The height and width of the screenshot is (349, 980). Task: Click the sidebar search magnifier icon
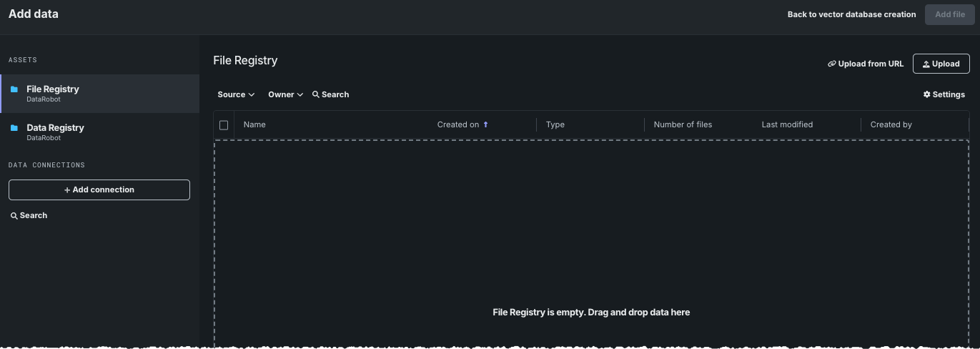(14, 215)
